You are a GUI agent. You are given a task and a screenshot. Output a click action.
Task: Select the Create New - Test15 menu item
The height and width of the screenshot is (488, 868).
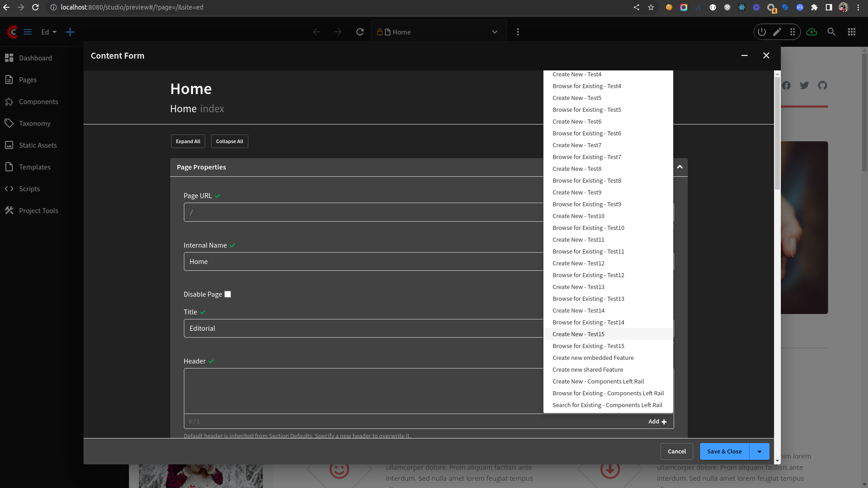pyautogui.click(x=578, y=334)
